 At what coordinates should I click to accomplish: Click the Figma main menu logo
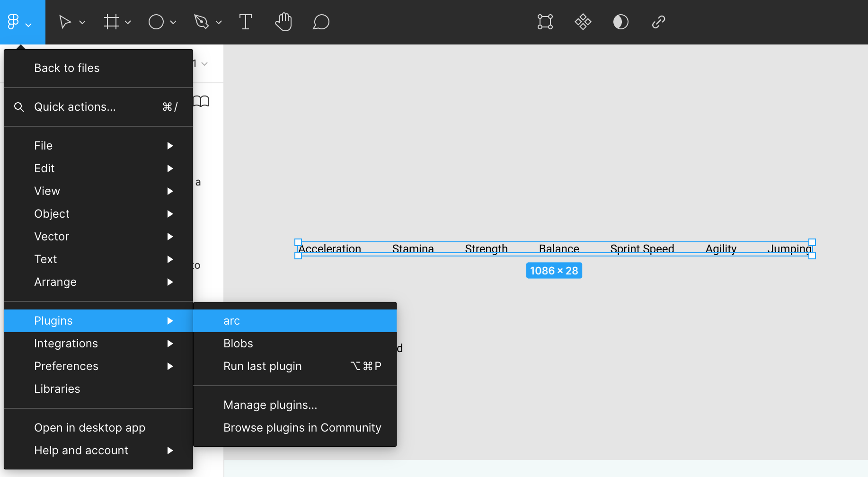[14, 22]
